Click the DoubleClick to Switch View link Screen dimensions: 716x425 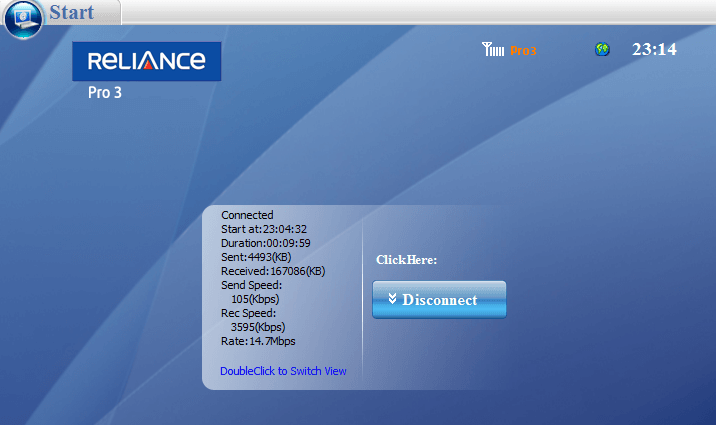coord(283,371)
